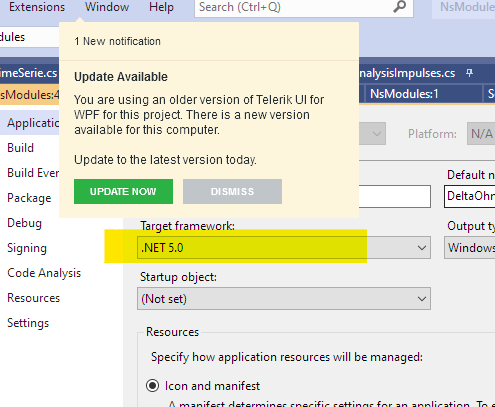The width and height of the screenshot is (495, 407).
Task: Click the UPDATE NOW button
Action: click(123, 191)
